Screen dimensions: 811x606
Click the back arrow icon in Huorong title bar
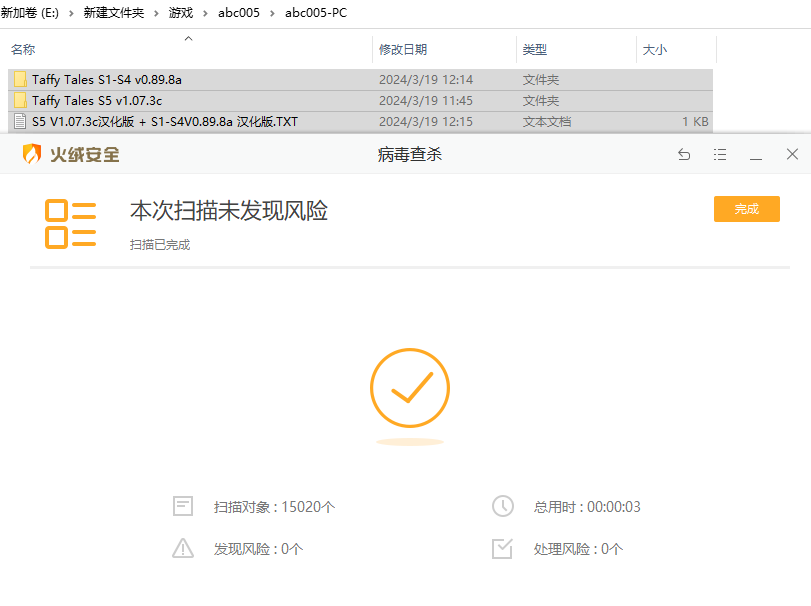coord(684,154)
